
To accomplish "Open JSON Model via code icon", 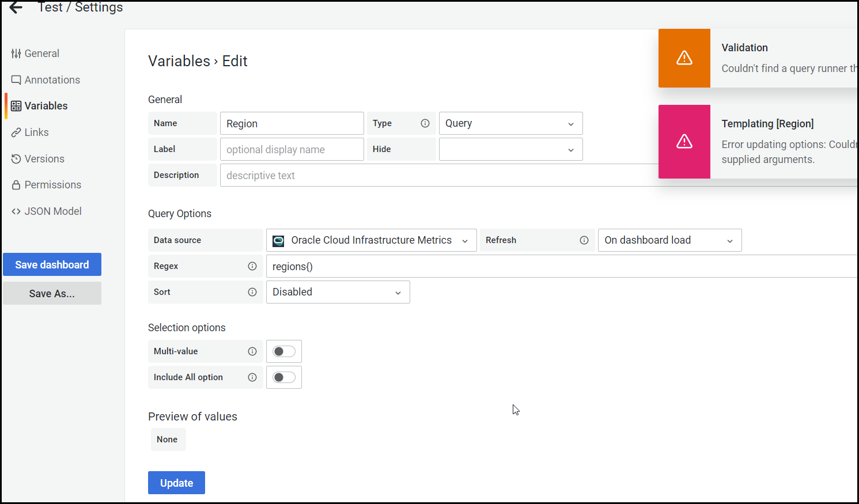I will (x=17, y=211).
